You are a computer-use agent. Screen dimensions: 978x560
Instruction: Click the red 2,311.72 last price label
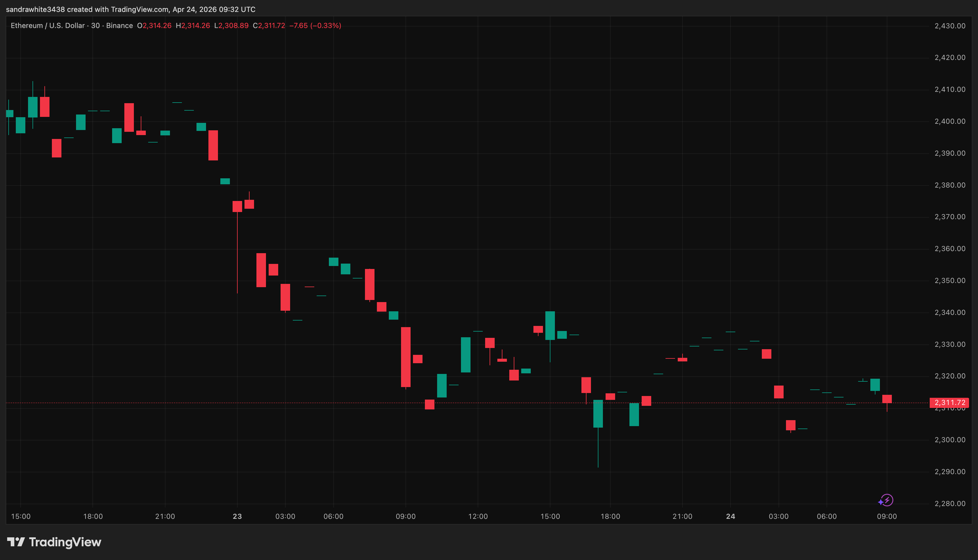[x=948, y=403]
